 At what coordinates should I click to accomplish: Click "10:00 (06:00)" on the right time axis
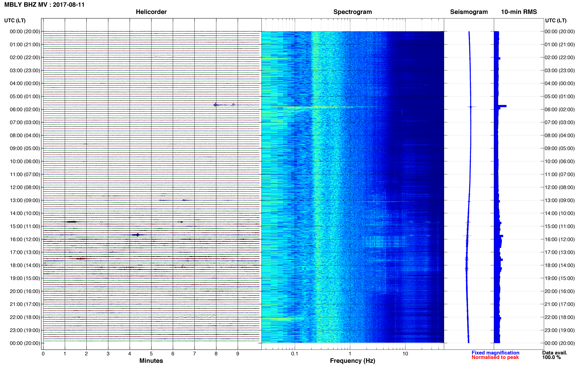tap(560, 161)
